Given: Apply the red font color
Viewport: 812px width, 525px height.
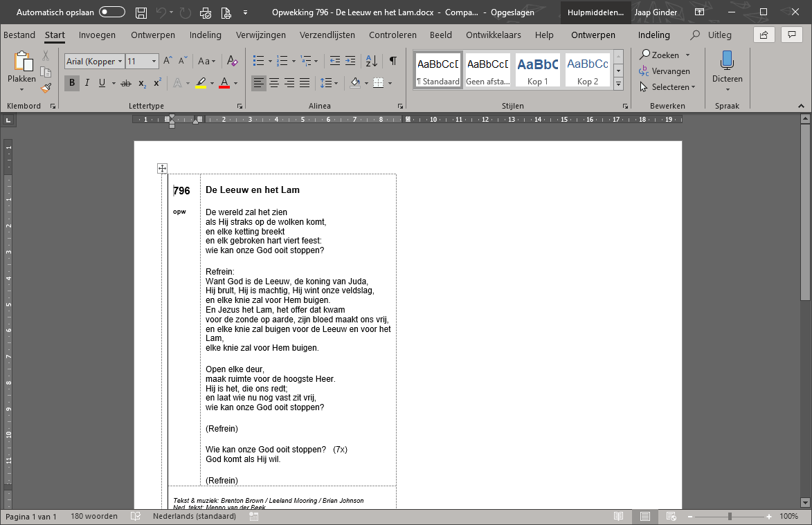Looking at the screenshot, I should click(x=224, y=83).
